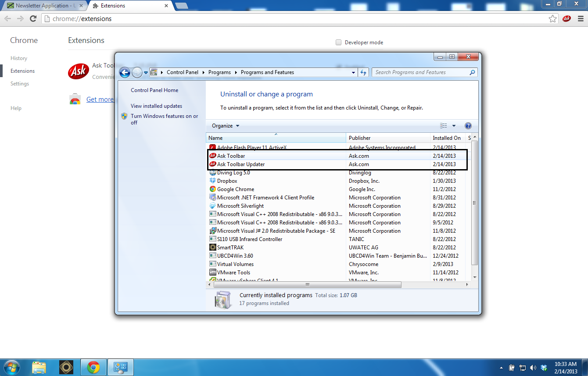The height and width of the screenshot is (376, 588).
Task: Go back in Control Panel window
Action: [125, 73]
